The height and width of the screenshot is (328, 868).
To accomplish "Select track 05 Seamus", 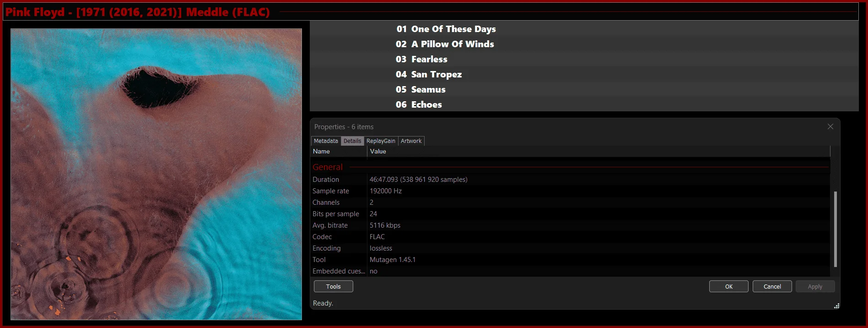I will [x=584, y=89].
